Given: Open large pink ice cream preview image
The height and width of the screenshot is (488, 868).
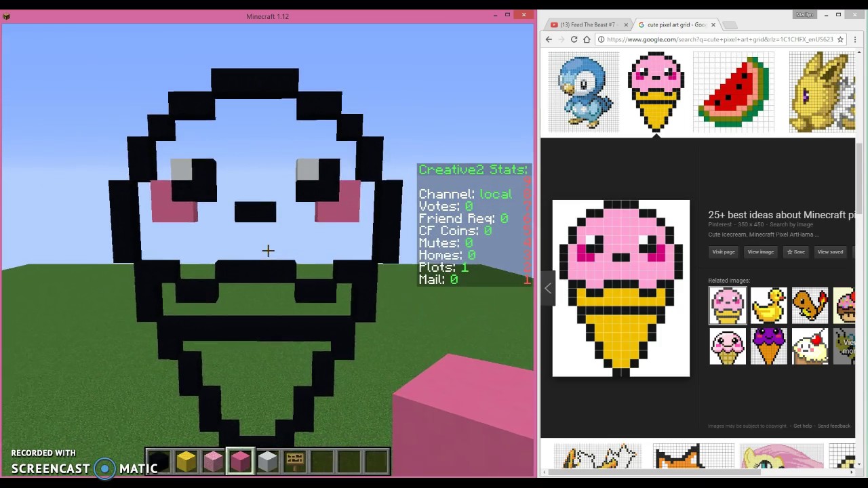Looking at the screenshot, I should point(621,288).
